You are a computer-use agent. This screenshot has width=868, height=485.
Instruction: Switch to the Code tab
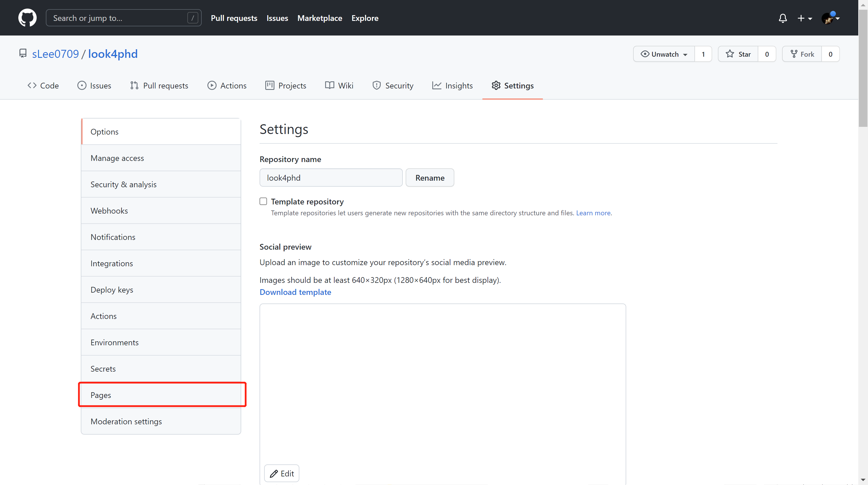[x=43, y=86]
